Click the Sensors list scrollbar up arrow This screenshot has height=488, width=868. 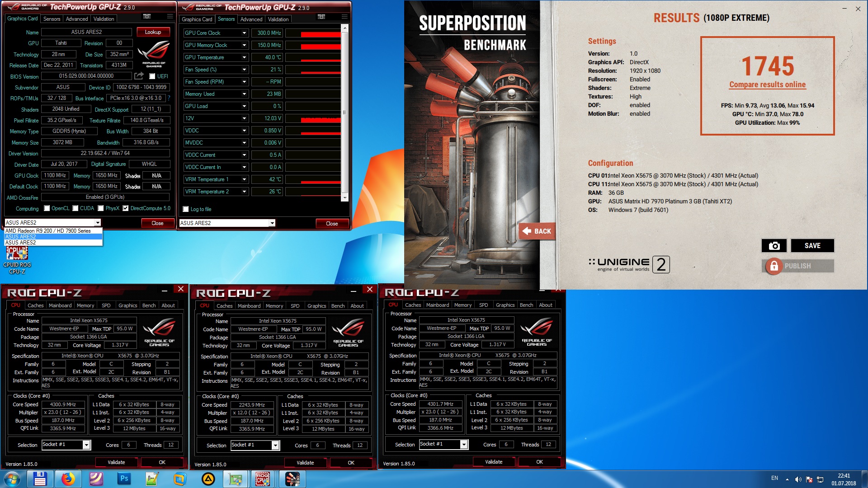pos(344,28)
